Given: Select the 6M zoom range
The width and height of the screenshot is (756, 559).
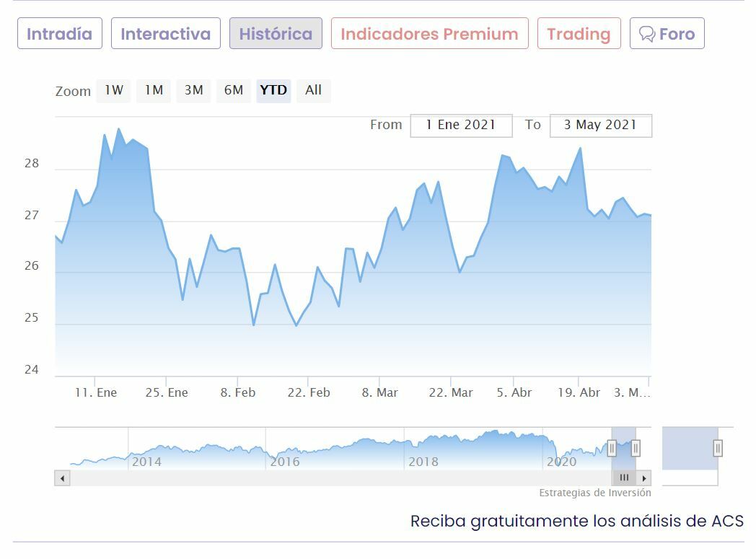Looking at the screenshot, I should pyautogui.click(x=233, y=91).
